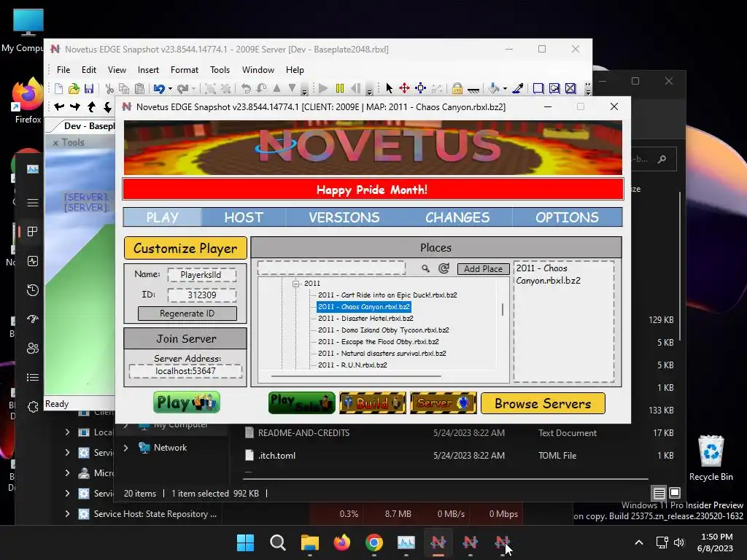Expand the Network node in File Explorer
The height and width of the screenshot is (560, 747).
(125, 448)
